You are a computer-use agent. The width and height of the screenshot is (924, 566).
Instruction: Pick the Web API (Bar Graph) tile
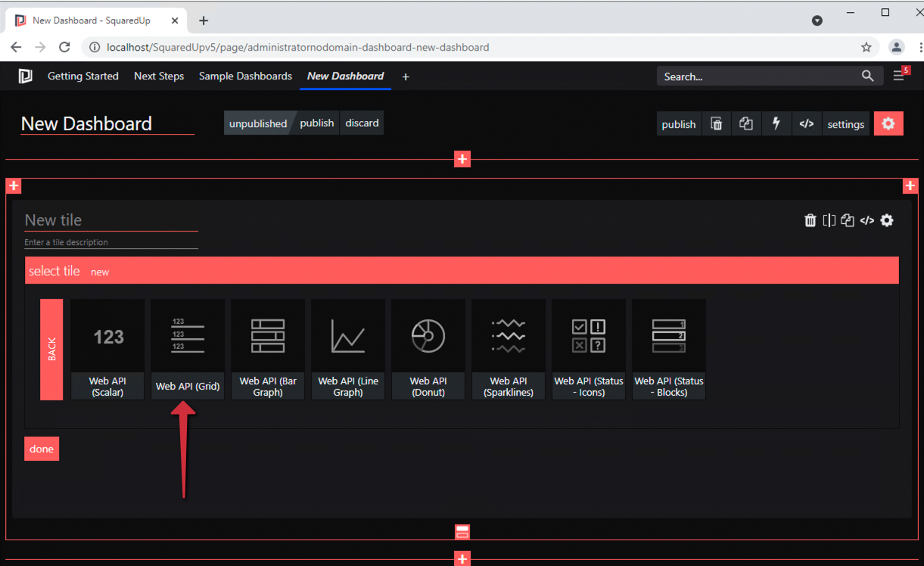pyautogui.click(x=268, y=349)
